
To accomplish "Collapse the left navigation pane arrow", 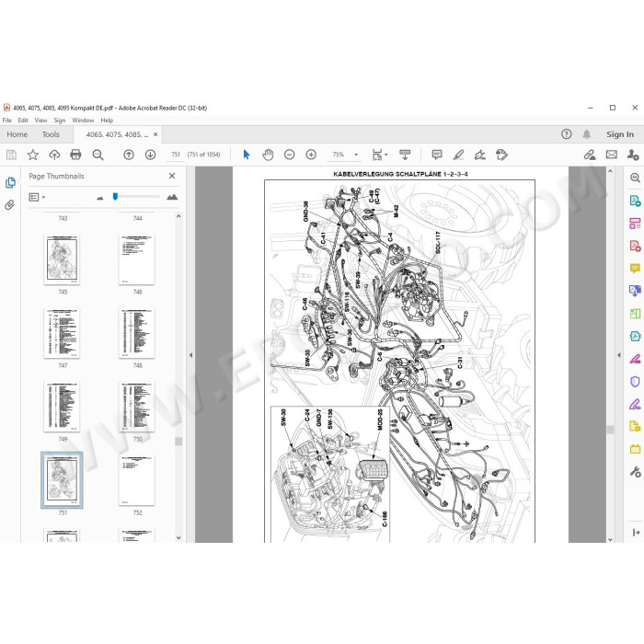I will coord(190,355).
